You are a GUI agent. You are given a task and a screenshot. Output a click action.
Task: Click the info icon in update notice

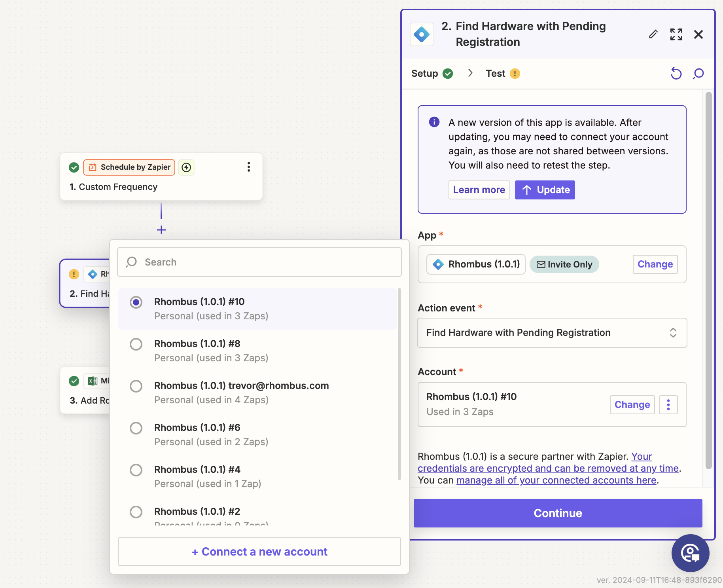click(434, 122)
